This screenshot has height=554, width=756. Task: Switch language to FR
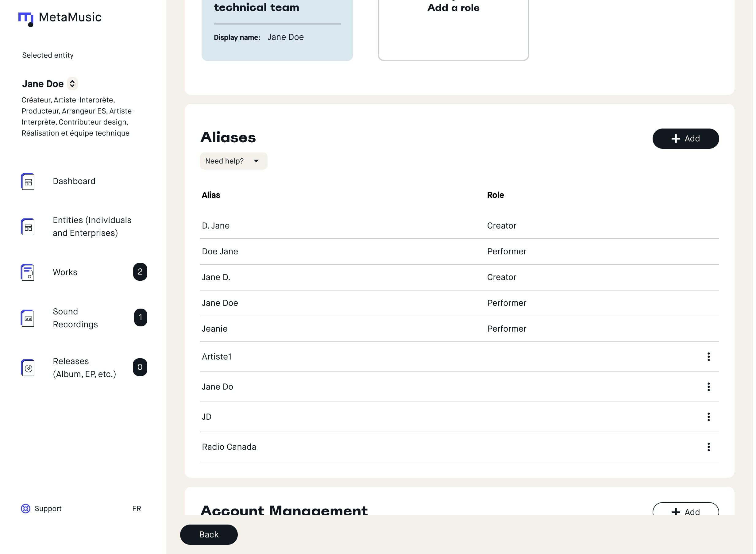tap(137, 509)
